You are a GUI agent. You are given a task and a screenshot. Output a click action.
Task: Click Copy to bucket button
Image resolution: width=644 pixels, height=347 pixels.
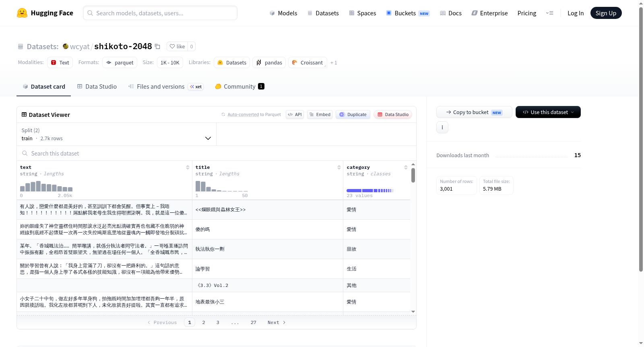[x=474, y=112]
